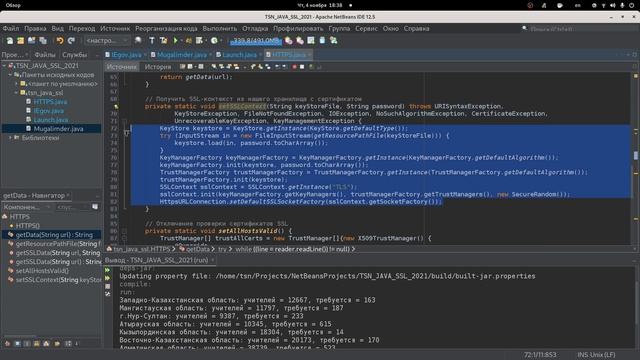640x360 pixels.
Task: Click the New File toolbar icon
Action: [x=9, y=40]
